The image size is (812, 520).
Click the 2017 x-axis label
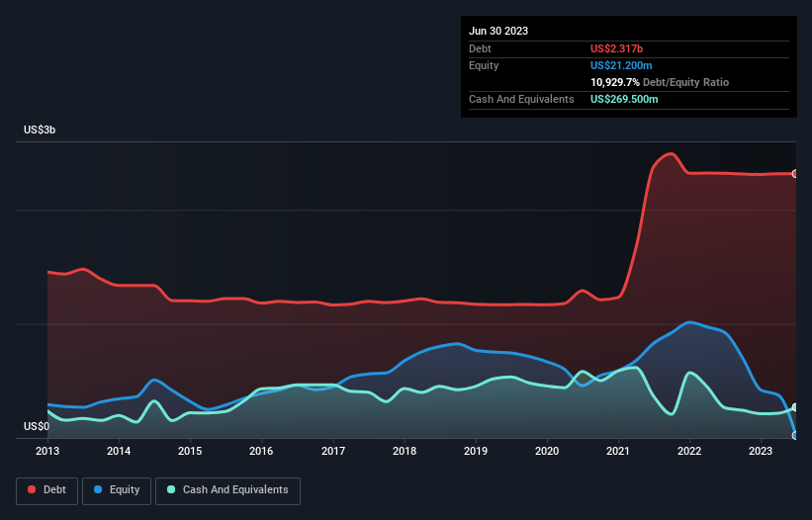pos(333,451)
